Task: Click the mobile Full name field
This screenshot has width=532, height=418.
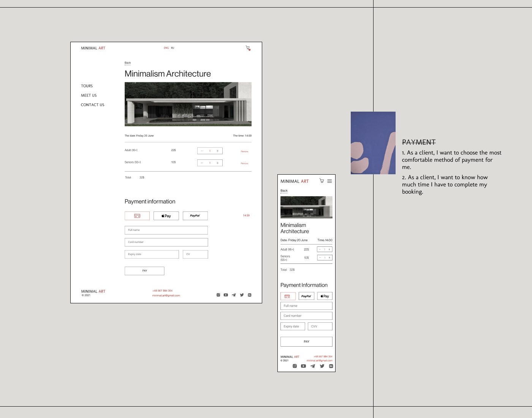Action: tap(306, 306)
